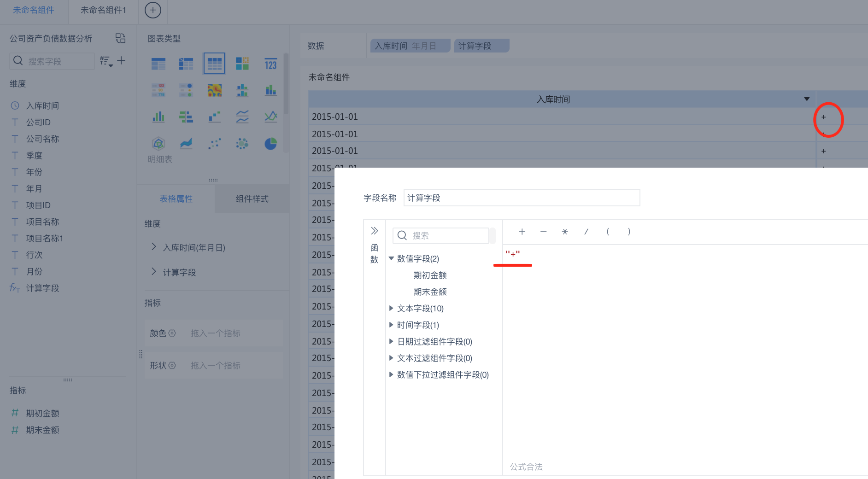Viewport: 868px width, 479px height.
Task: Switch to the 未命名组件1 tab
Action: [103, 10]
